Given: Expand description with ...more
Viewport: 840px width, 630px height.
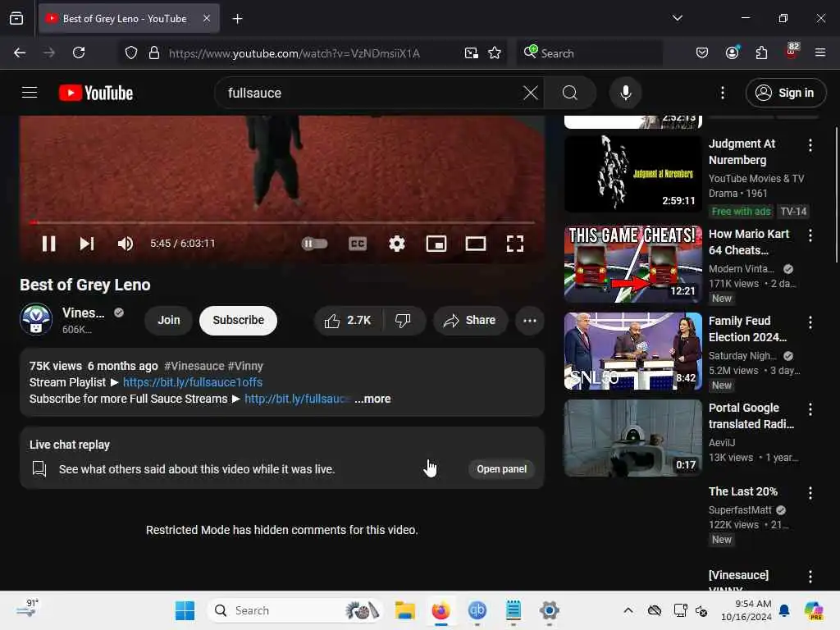Looking at the screenshot, I should [x=373, y=399].
